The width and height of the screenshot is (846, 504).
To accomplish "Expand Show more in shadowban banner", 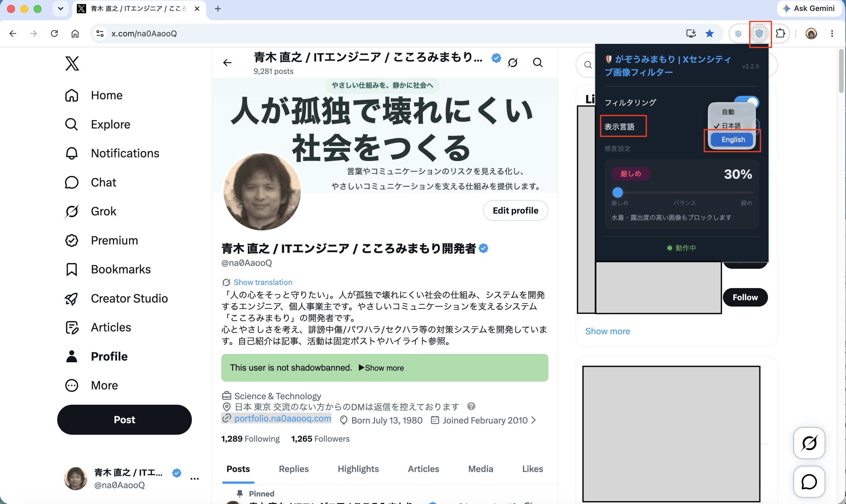I will click(x=381, y=368).
